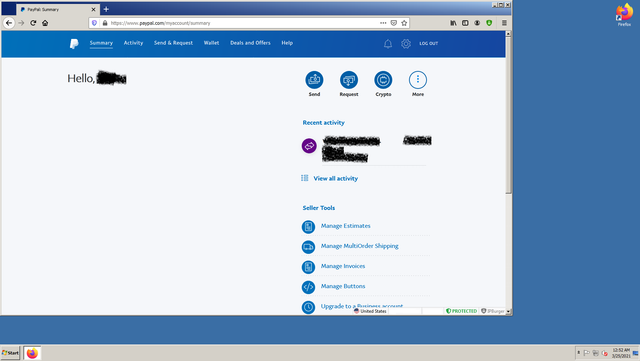Toggle the Firefox sidebar icon

coord(465,23)
